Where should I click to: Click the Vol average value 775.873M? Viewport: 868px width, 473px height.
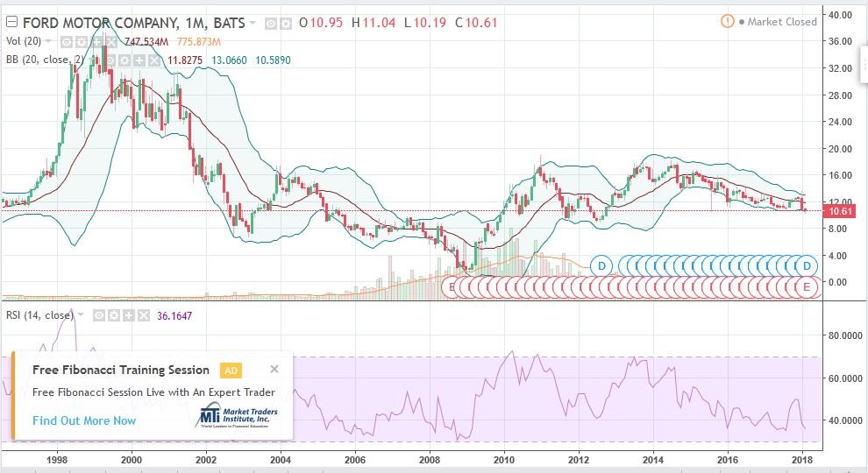[x=199, y=42]
